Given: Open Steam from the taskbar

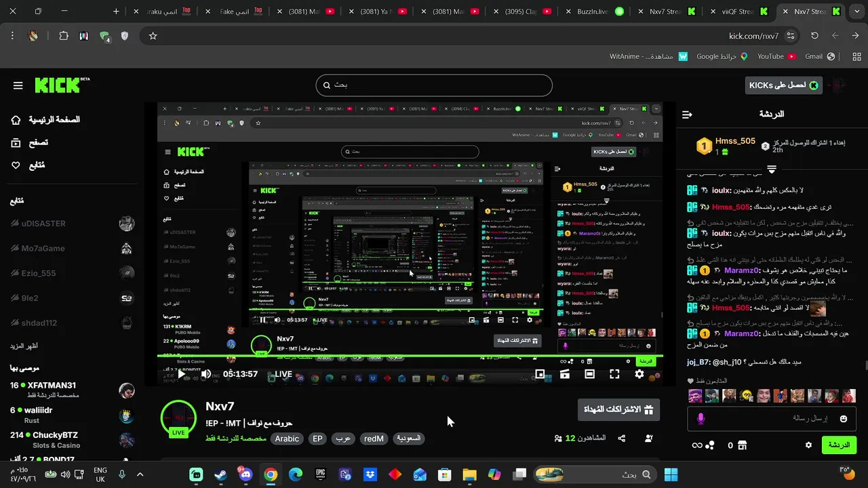Looking at the screenshot, I should [x=221, y=474].
